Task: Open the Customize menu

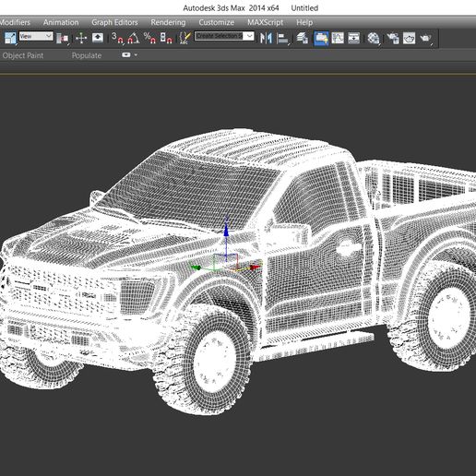Action: (216, 22)
